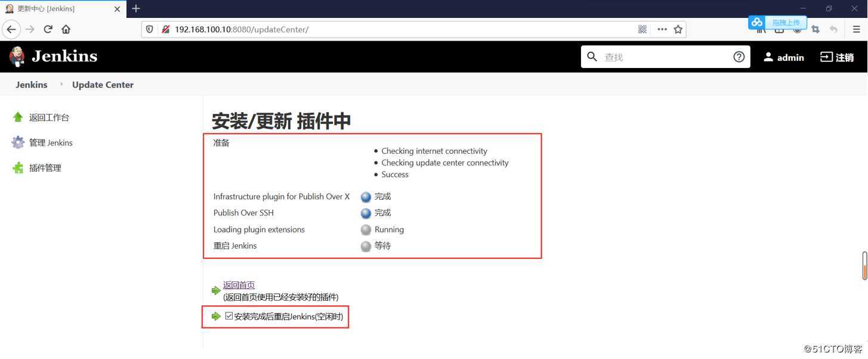
Task: Click the magnifier icon in search box
Action: 592,57
